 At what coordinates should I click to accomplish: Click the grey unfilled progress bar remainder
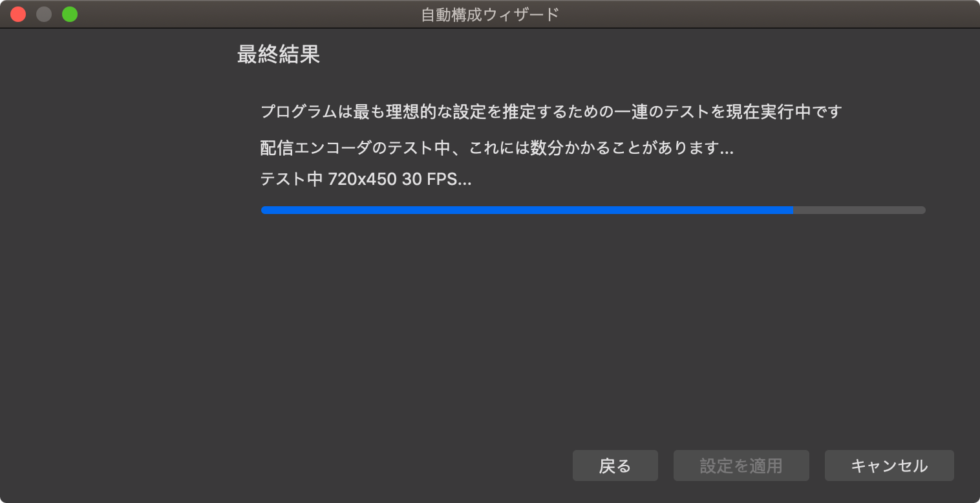point(859,210)
